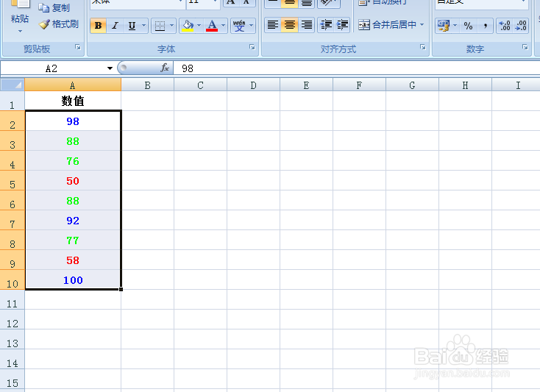Viewport: 540px width, 392px height.
Task: Click 合并后居中 merge and center
Action: tap(387, 25)
